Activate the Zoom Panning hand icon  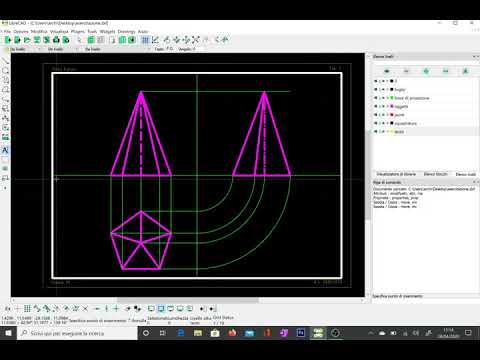(225, 40)
